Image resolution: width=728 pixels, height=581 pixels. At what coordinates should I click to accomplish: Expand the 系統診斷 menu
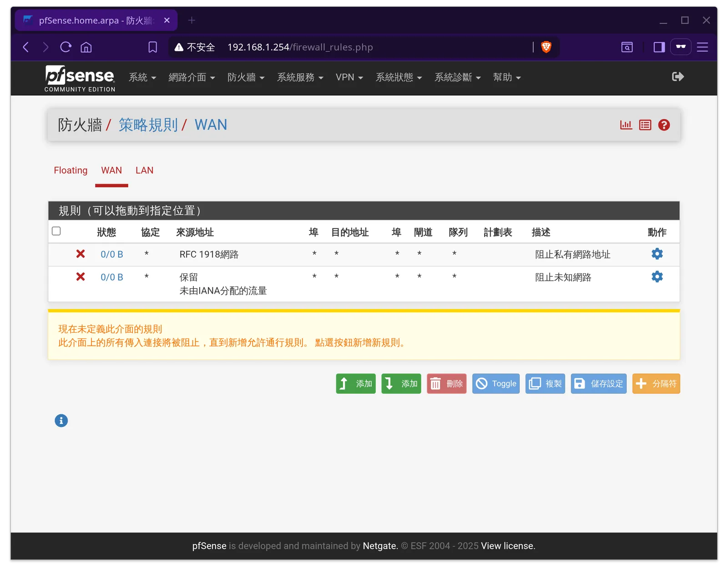[458, 77]
